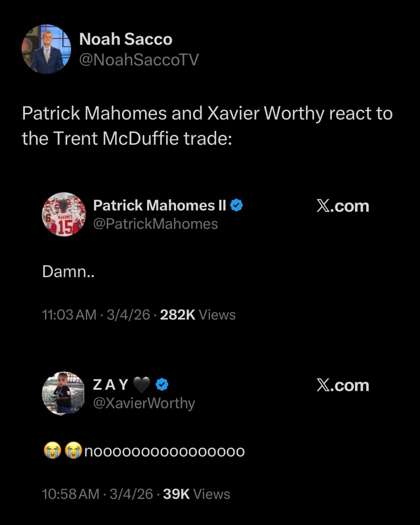Open the @PatrickMahomes handle link
The width and height of the screenshot is (420, 525).
tap(155, 224)
